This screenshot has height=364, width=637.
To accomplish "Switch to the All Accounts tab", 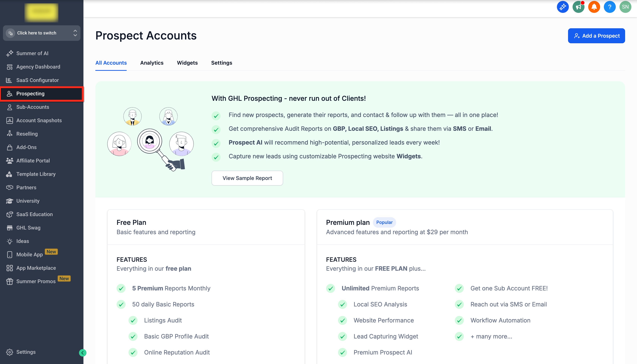I will pyautogui.click(x=111, y=63).
